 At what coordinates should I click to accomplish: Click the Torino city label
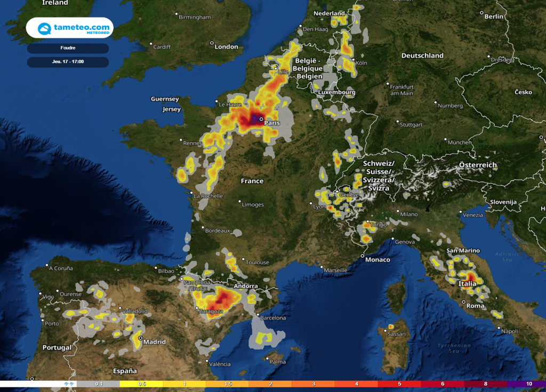378,225
